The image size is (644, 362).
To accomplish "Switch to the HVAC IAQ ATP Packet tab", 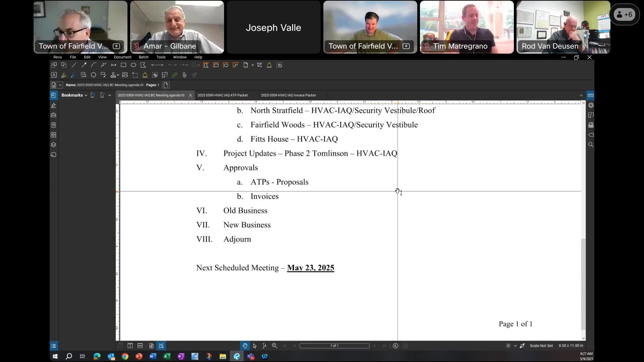I will pyautogui.click(x=223, y=95).
